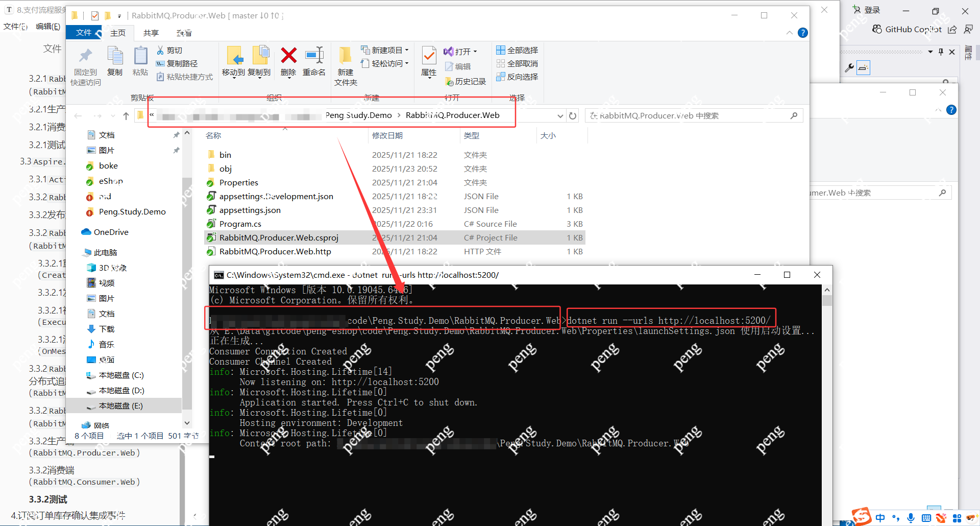The width and height of the screenshot is (980, 526).
Task: Click 复制路径 in the clipboard group
Action: [x=177, y=63]
